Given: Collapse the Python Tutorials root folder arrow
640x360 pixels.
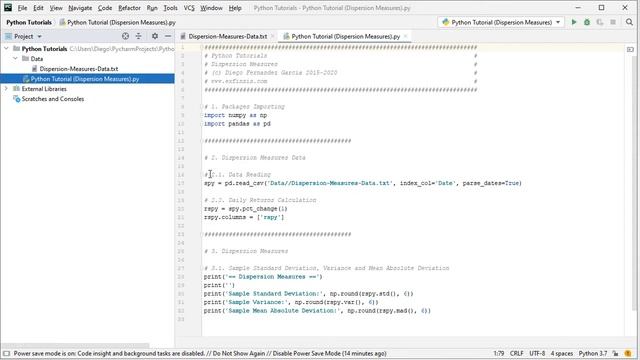Looking at the screenshot, I should coord(6,49).
